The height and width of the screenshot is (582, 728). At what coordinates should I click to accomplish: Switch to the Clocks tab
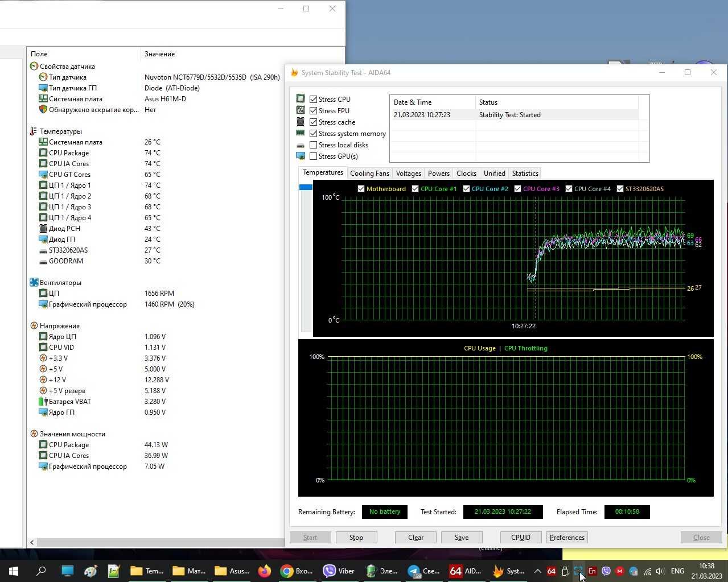point(466,174)
